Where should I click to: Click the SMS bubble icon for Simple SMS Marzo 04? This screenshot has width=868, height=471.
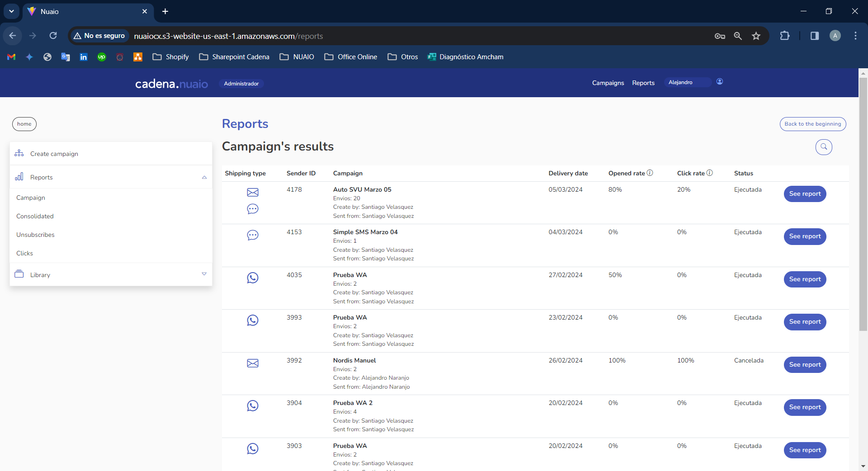click(252, 235)
